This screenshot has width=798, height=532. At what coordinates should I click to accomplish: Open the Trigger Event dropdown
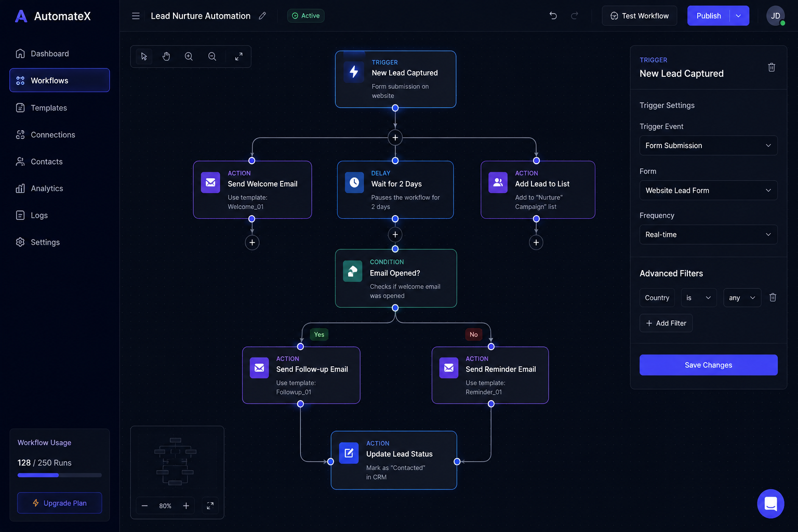point(708,145)
